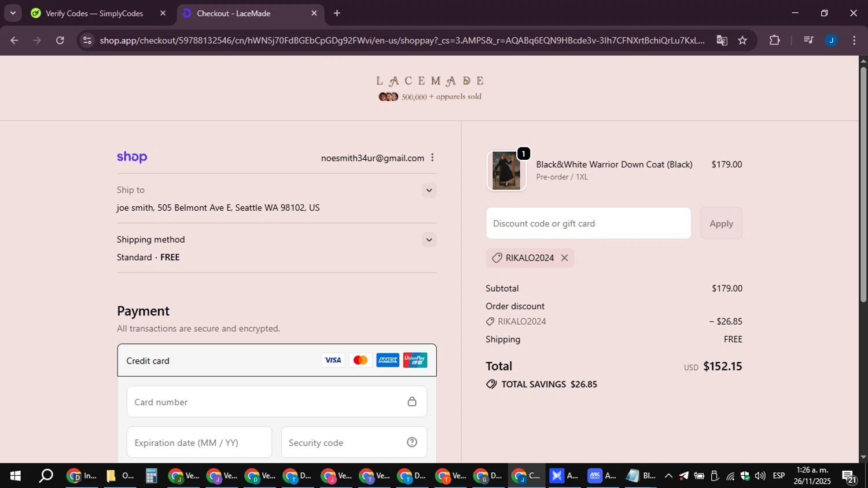868x488 pixels.
Task: Open account options menu next to email
Action: click(x=432, y=157)
